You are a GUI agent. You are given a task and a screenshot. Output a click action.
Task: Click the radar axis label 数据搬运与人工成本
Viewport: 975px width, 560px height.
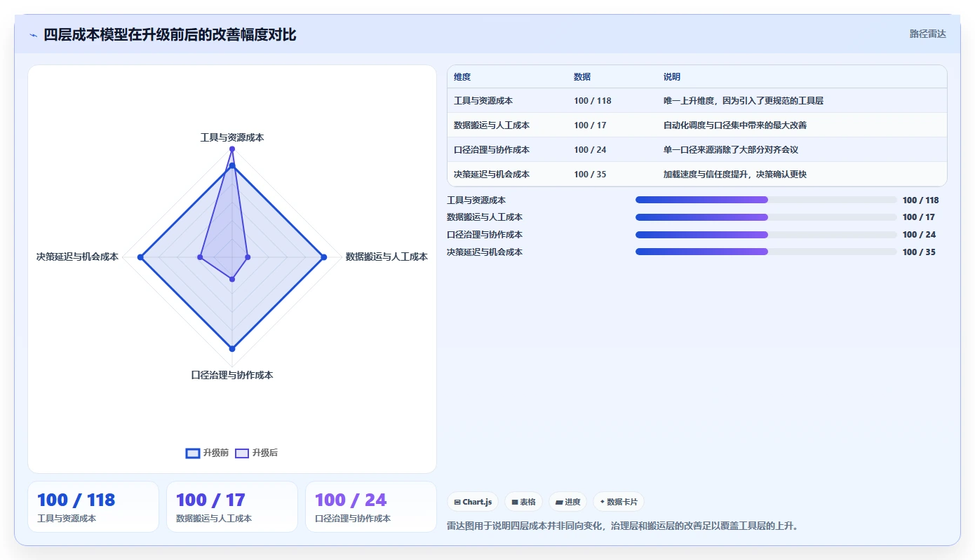386,257
